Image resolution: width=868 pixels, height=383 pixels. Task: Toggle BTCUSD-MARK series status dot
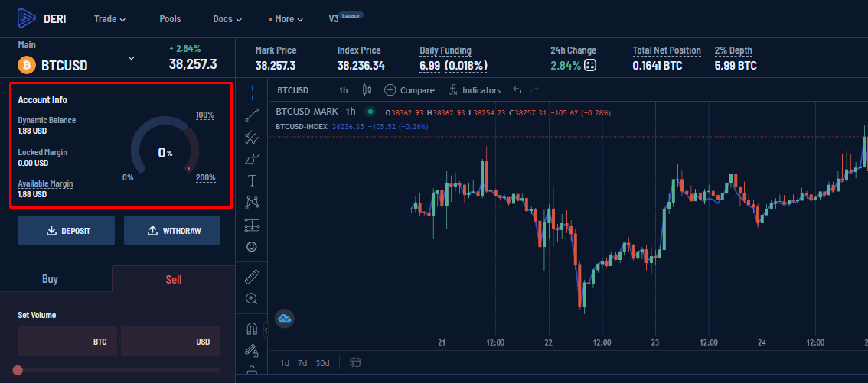(370, 112)
